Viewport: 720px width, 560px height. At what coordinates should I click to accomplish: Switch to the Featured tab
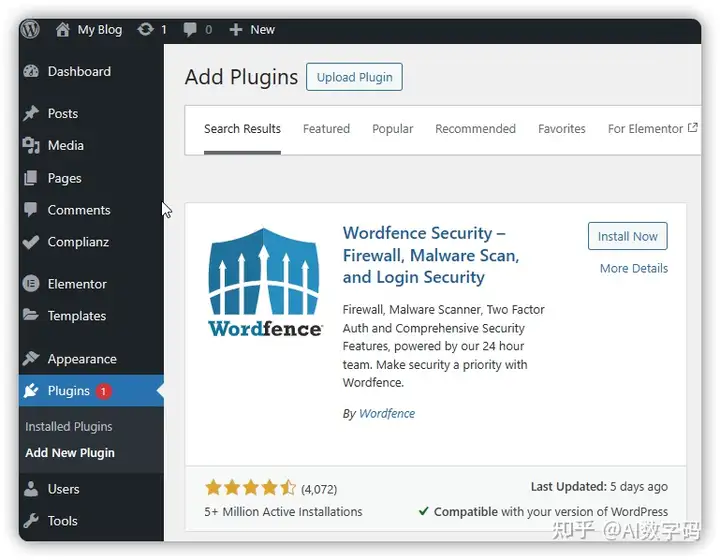click(x=326, y=129)
